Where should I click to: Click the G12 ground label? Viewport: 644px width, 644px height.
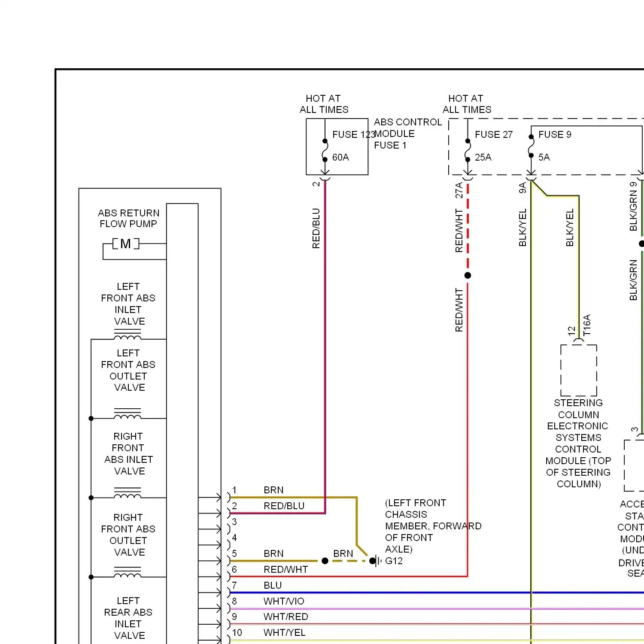click(394, 561)
